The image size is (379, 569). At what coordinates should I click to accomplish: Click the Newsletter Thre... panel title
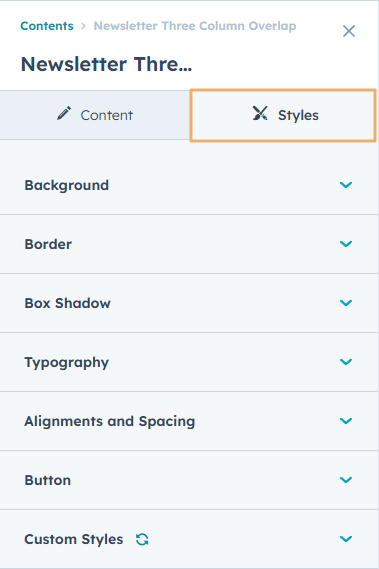(106, 64)
